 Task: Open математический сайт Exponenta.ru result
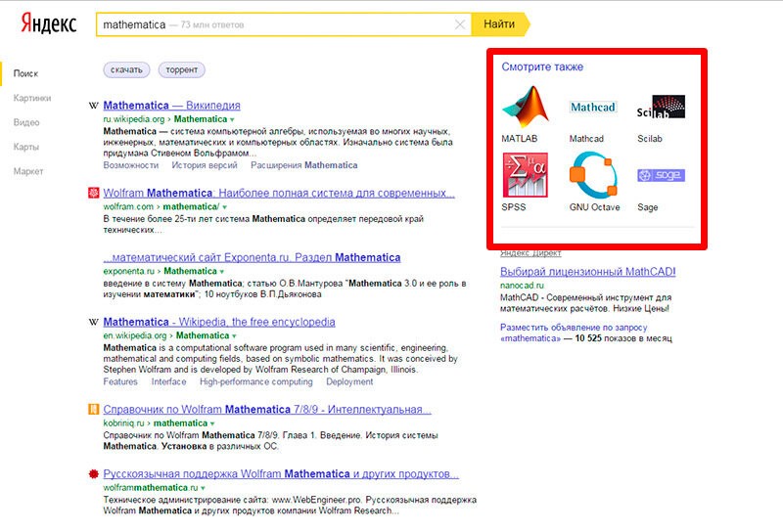click(x=252, y=257)
